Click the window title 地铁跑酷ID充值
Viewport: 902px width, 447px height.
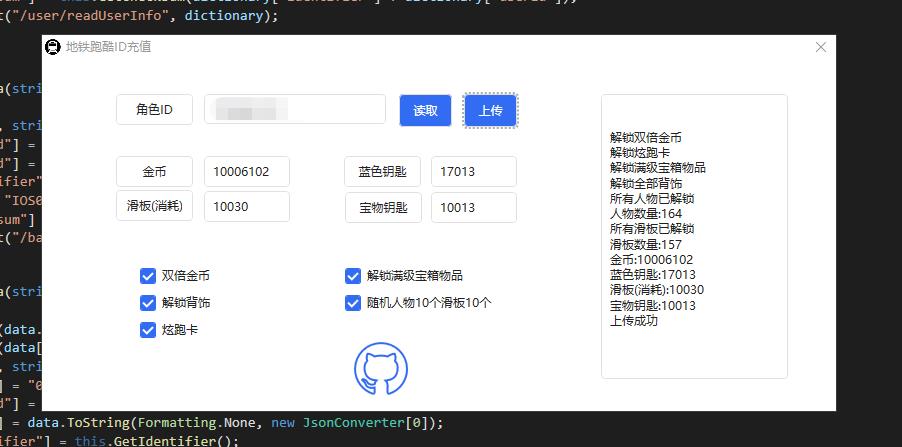(x=108, y=47)
